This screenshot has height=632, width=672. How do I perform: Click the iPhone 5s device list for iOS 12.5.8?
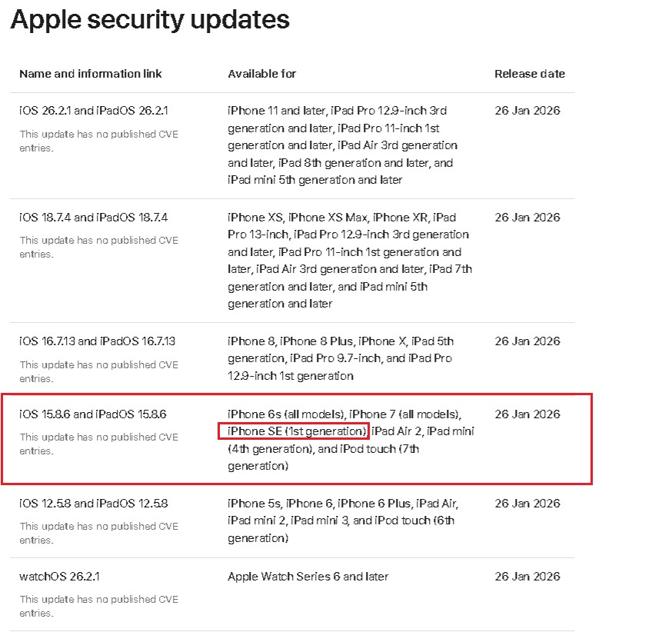click(x=343, y=521)
